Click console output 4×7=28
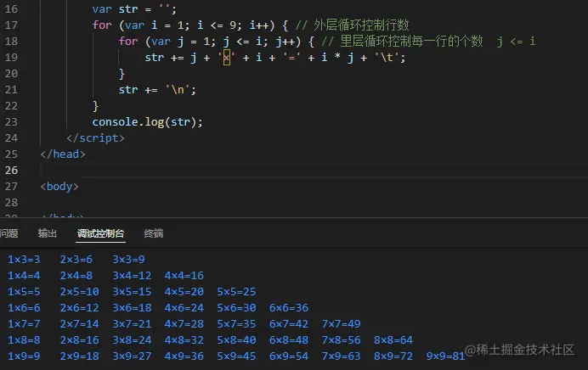 tap(184, 324)
